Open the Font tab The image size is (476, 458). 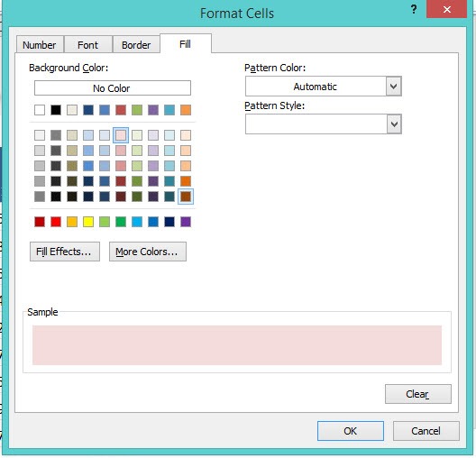87,45
